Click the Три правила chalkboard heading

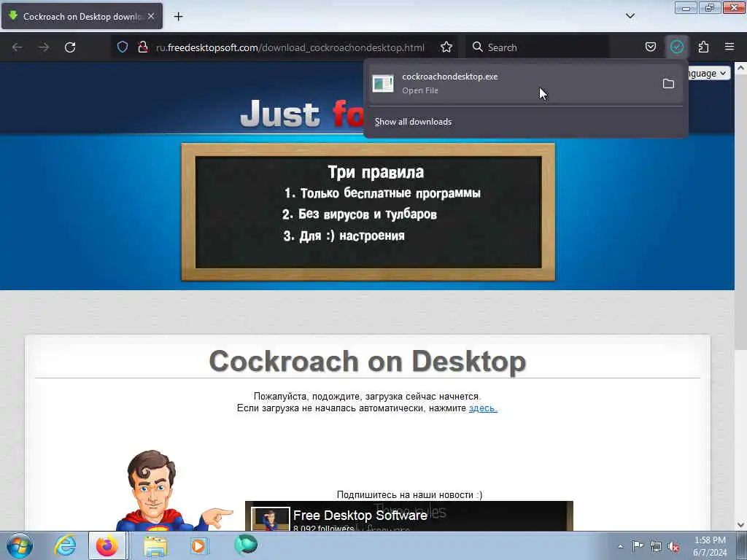(x=376, y=172)
